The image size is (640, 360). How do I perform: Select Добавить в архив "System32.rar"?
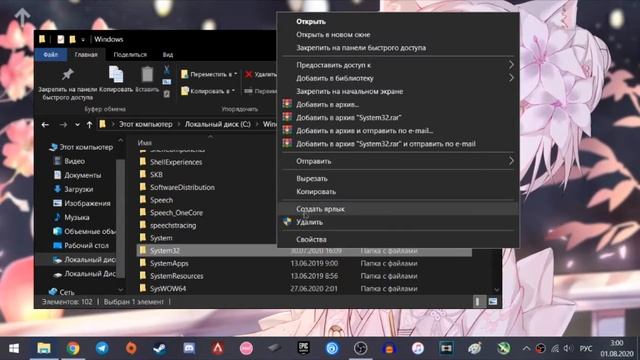tap(398, 118)
